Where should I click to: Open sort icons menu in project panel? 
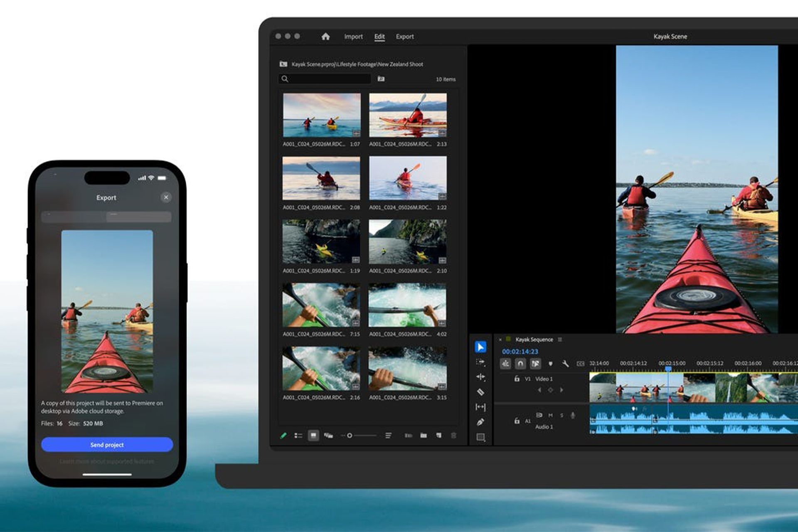(388, 436)
